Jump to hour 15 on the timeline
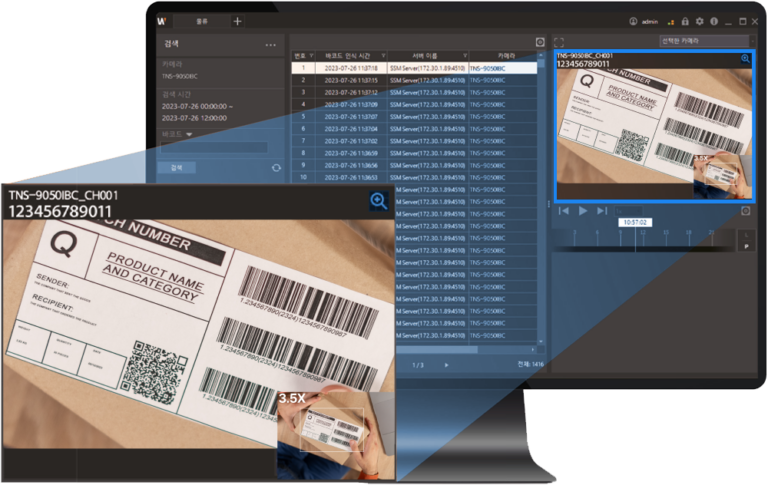 click(x=666, y=233)
